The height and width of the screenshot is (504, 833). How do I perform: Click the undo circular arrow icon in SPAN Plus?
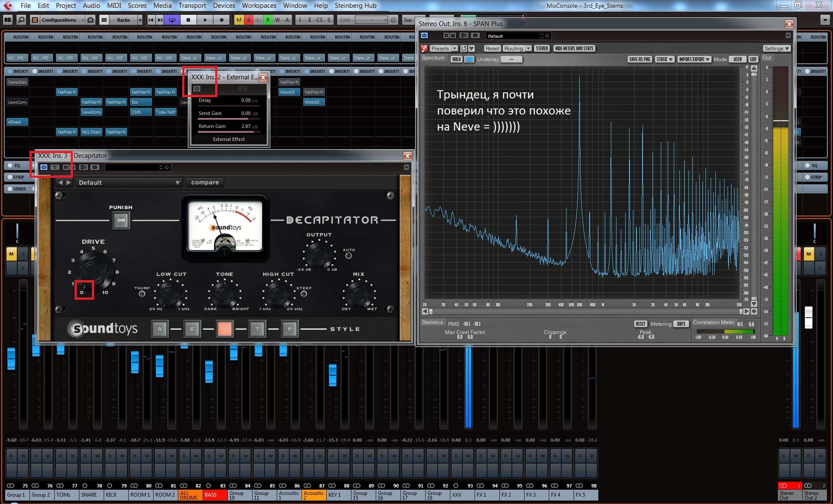(x=464, y=49)
